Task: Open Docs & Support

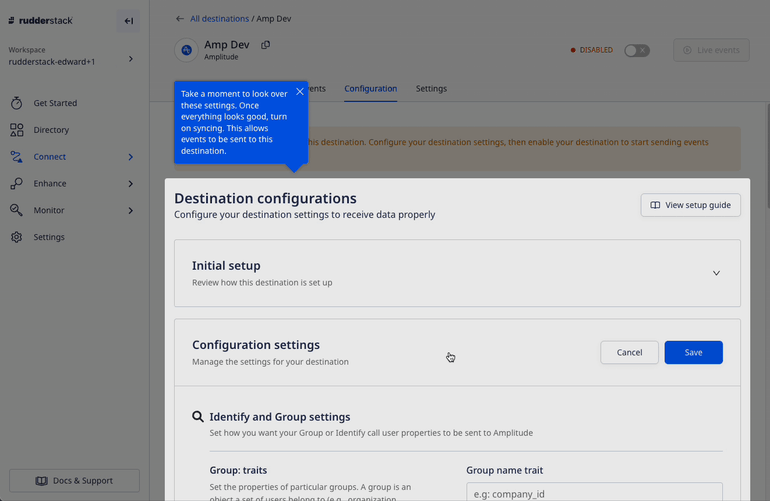Action: [x=74, y=480]
